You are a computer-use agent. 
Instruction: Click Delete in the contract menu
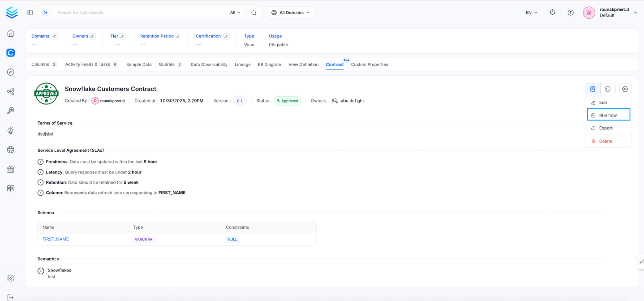(x=605, y=141)
